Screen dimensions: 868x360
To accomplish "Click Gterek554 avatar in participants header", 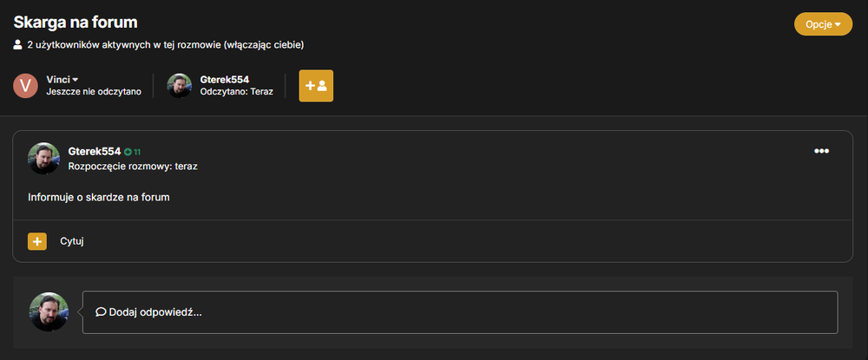I will tap(180, 86).
